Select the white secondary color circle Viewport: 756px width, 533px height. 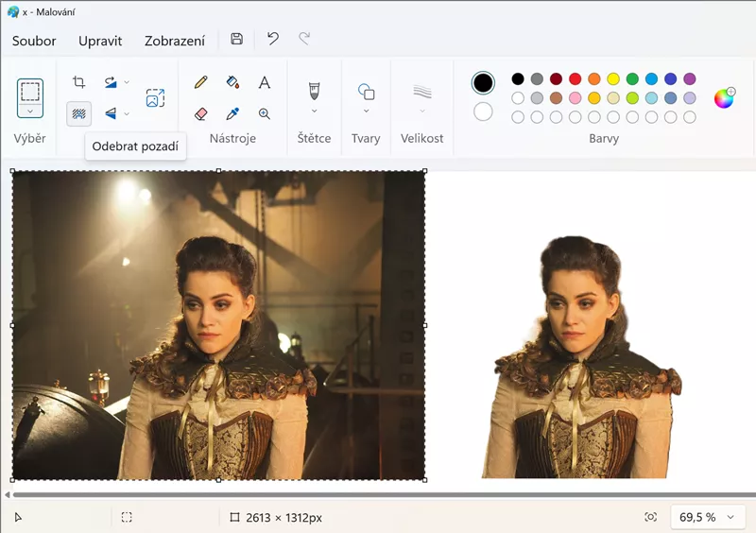tap(483, 112)
